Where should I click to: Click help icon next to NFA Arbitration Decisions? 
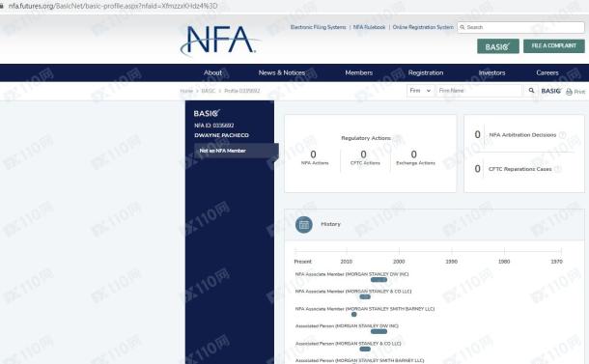[x=562, y=135]
